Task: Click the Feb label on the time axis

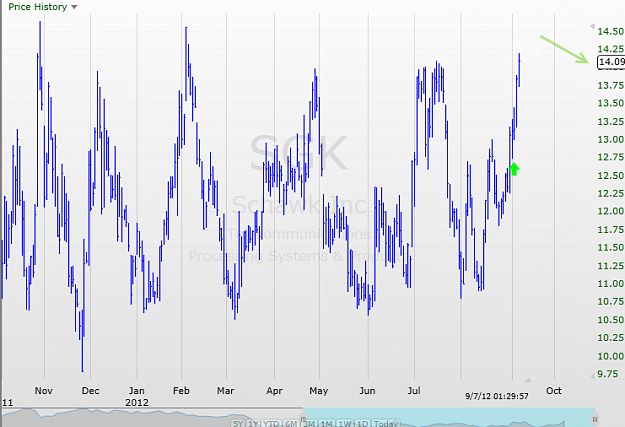Action: (x=181, y=390)
